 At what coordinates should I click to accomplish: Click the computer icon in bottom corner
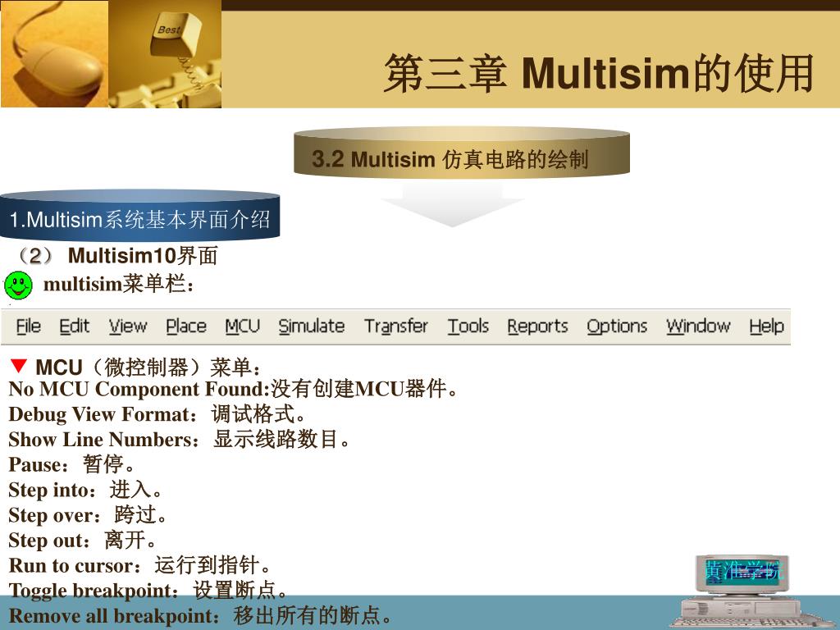pyautogui.click(x=742, y=591)
